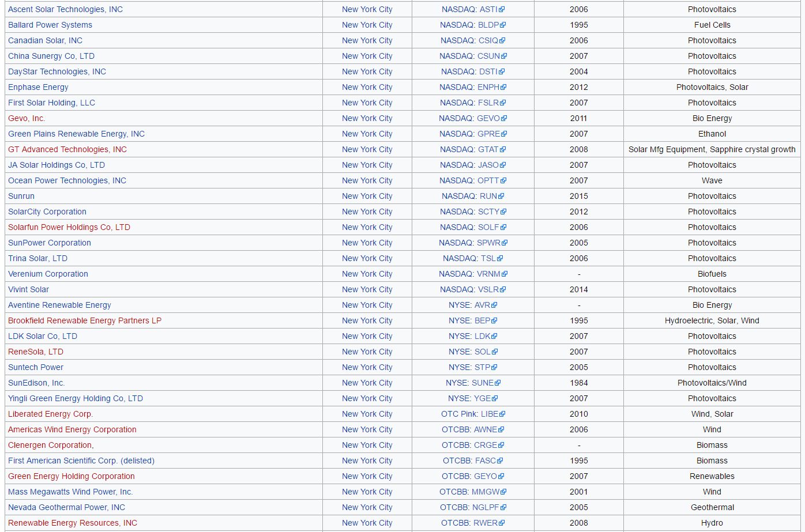Screen dimensions: 805x532
Task: Open New York City link in Sunrun row
Action: 367,196
